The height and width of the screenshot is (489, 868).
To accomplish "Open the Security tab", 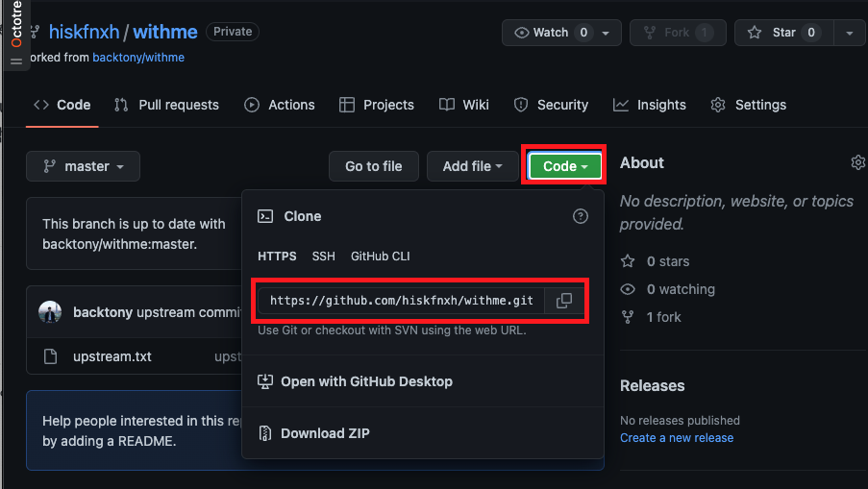I will point(551,105).
